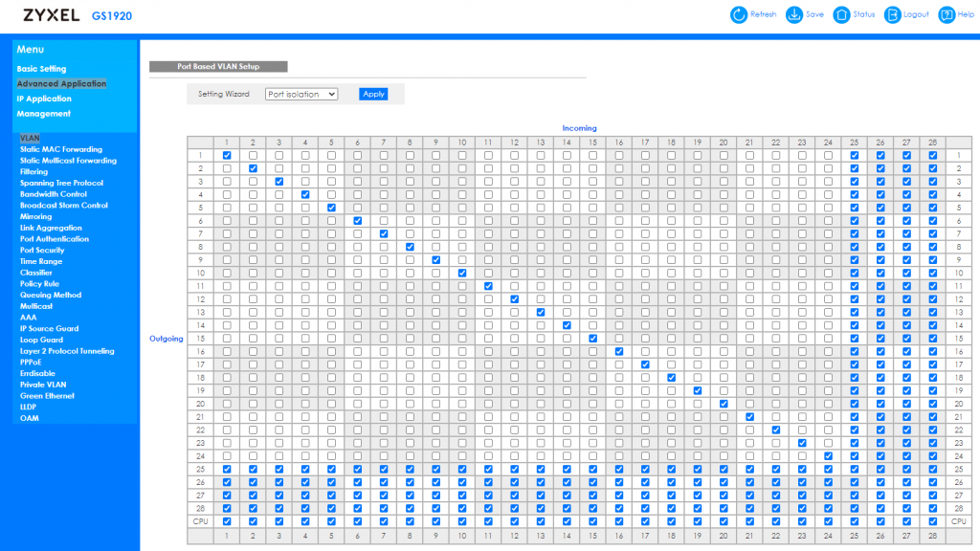Image resolution: width=980 pixels, height=551 pixels.
Task: Open the Setting Wizard dropdown
Action: 301,94
